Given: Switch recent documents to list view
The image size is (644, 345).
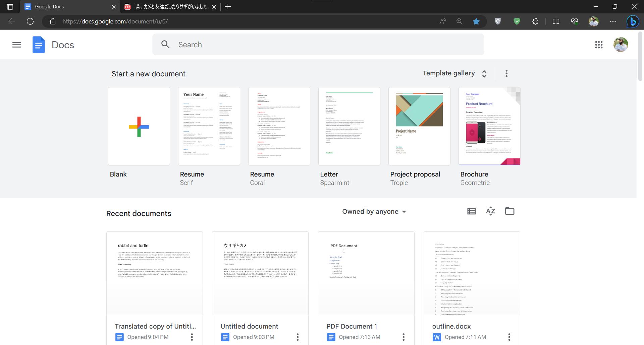Looking at the screenshot, I should tap(471, 211).
